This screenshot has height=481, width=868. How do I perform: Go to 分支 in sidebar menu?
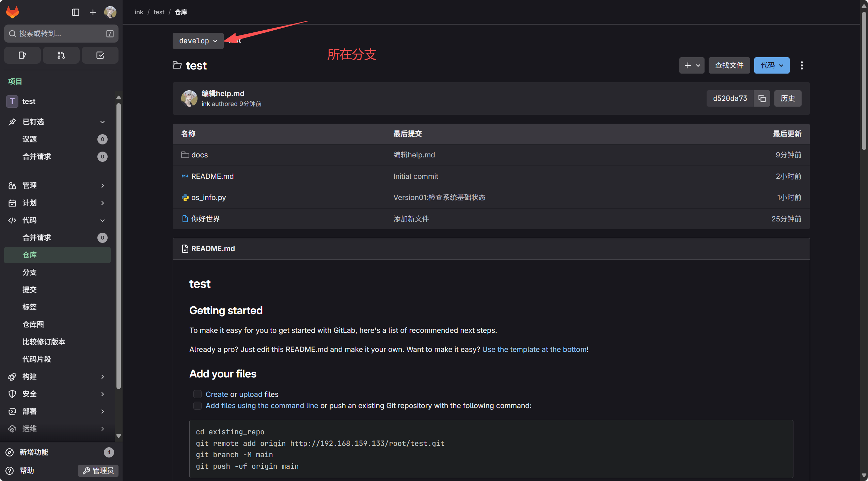(30, 272)
